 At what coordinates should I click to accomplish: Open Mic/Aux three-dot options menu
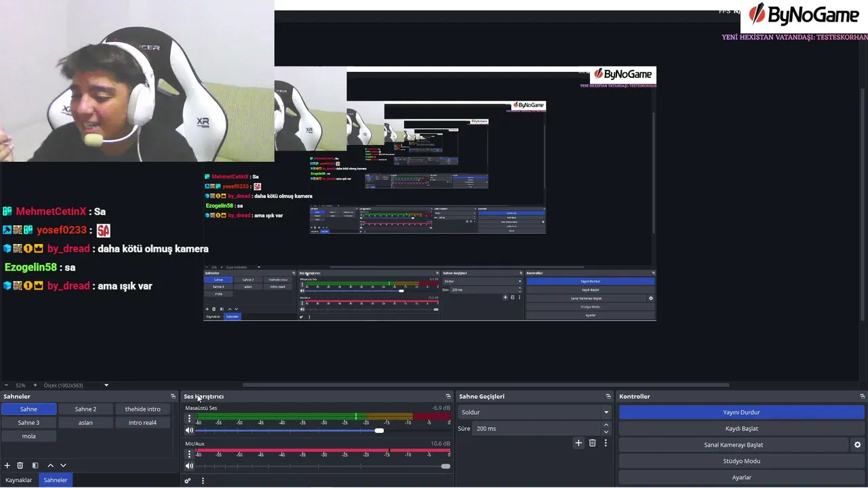pyautogui.click(x=189, y=454)
